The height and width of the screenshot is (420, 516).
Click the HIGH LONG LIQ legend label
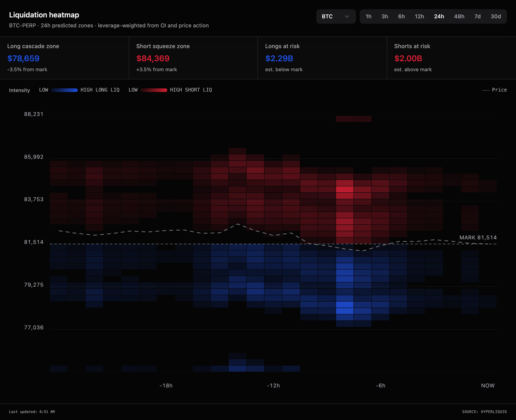point(100,90)
